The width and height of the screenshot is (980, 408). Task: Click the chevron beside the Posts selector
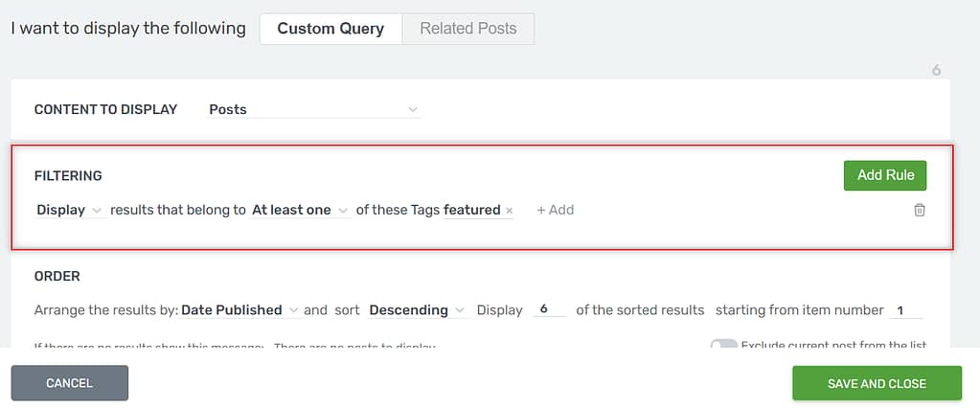pyautogui.click(x=413, y=110)
